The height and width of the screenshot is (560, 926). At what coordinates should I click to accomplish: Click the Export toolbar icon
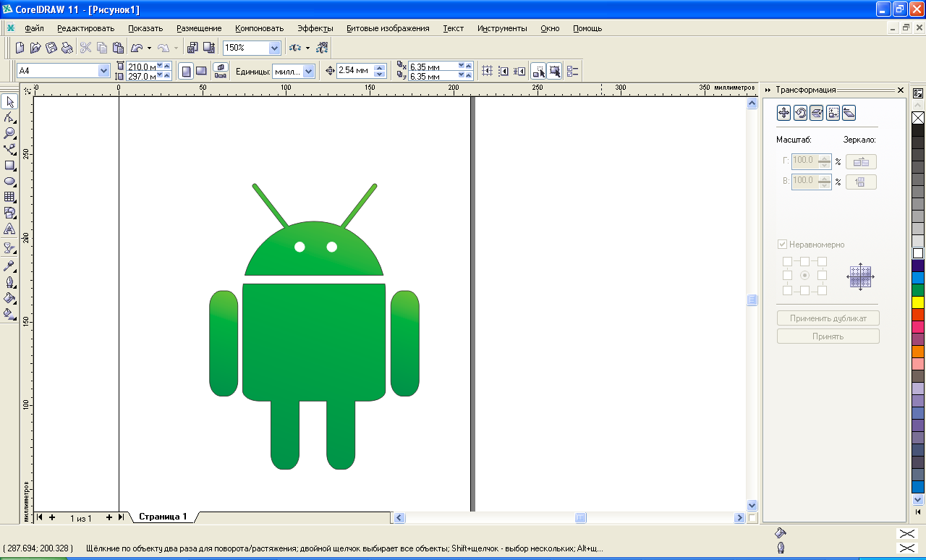click(208, 48)
